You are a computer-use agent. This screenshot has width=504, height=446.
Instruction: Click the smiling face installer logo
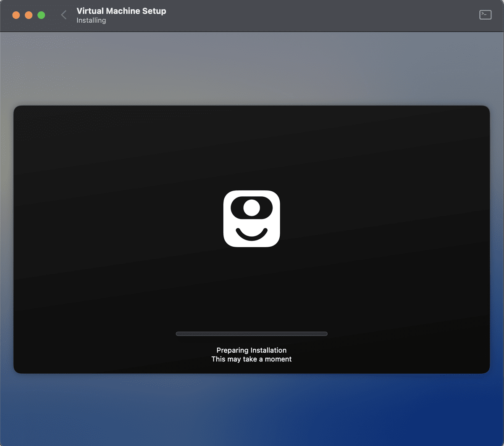[x=252, y=219]
